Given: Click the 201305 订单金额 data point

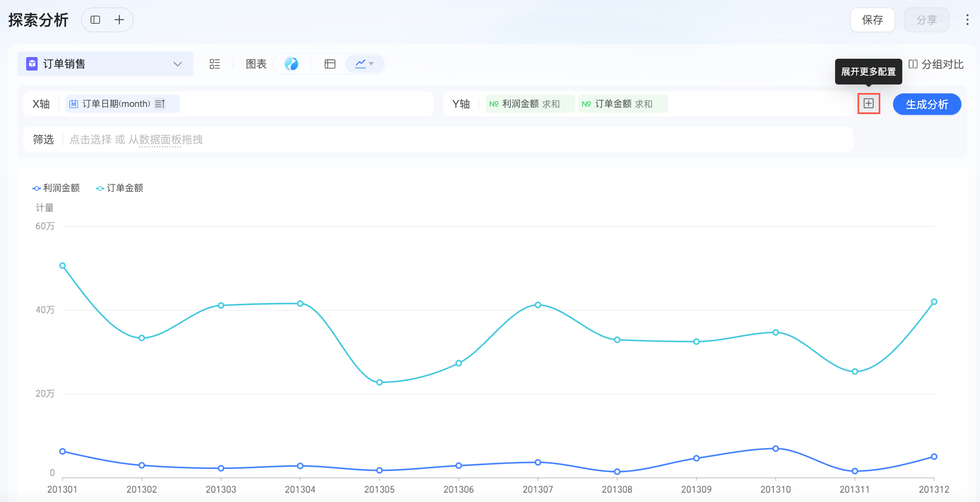Looking at the screenshot, I should (x=379, y=382).
